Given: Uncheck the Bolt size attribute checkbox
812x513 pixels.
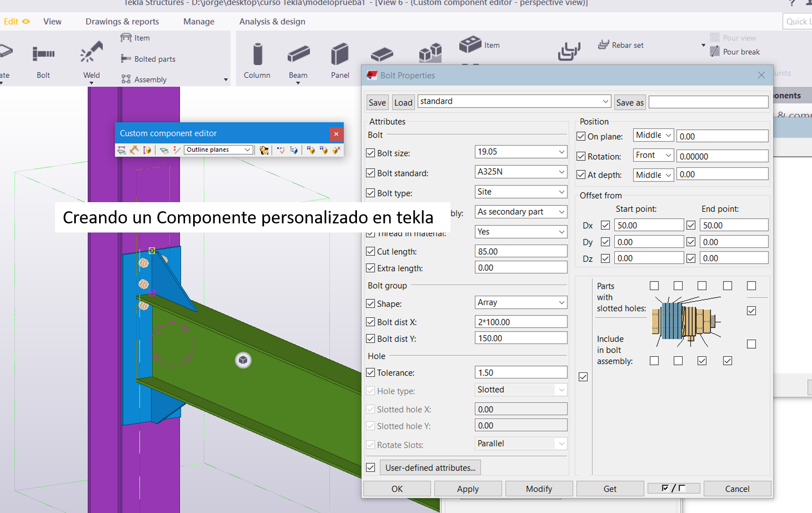Looking at the screenshot, I should pos(371,153).
